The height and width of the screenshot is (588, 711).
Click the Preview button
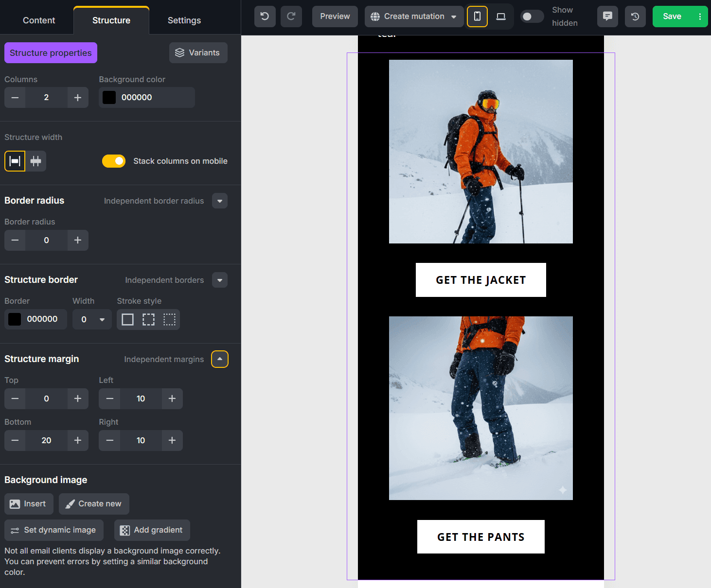click(x=335, y=17)
